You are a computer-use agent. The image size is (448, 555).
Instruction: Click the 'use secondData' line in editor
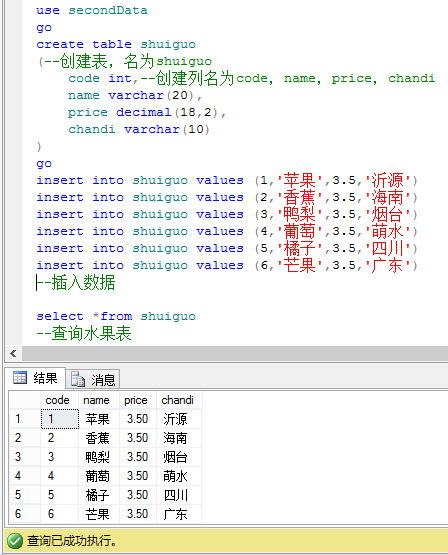pyautogui.click(x=92, y=10)
